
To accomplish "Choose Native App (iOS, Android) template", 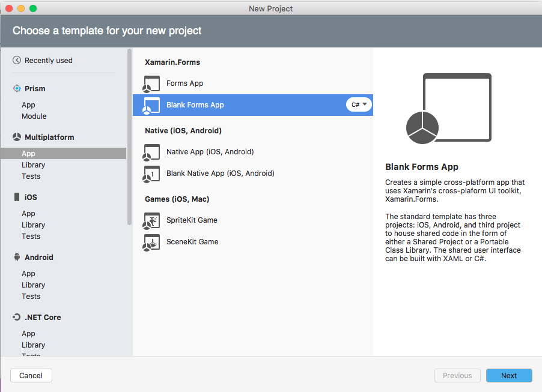I will tap(210, 152).
